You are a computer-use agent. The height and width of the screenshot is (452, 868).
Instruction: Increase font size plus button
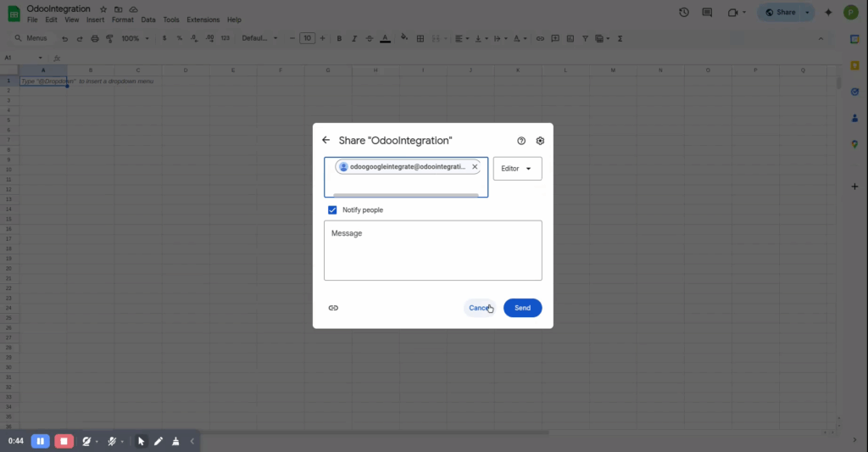[x=322, y=39]
